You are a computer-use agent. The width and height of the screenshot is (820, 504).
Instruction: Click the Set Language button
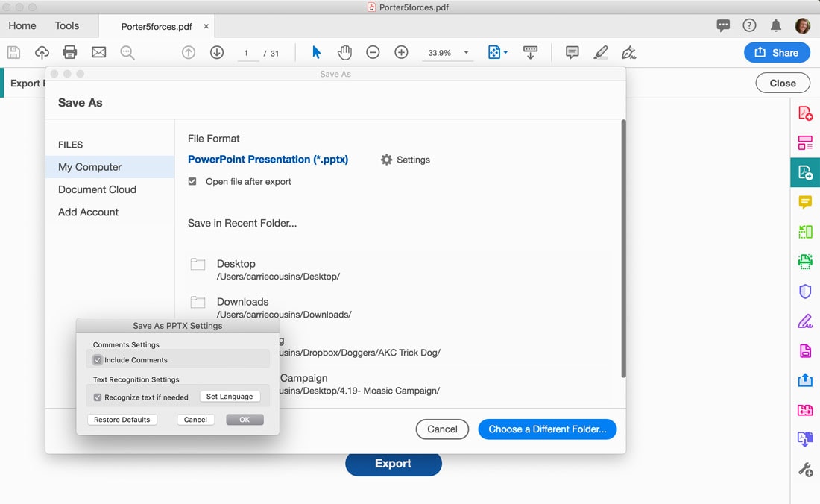(x=230, y=397)
